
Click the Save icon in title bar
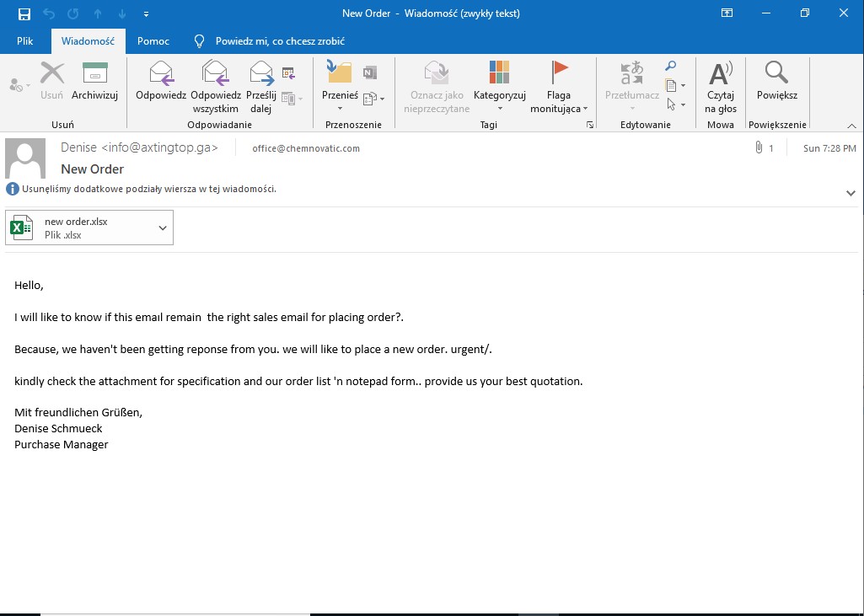tap(24, 13)
